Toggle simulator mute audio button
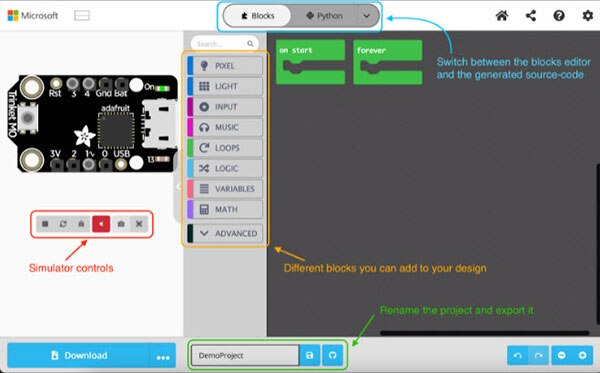Viewport: 600px width, 373px height. coord(101,224)
